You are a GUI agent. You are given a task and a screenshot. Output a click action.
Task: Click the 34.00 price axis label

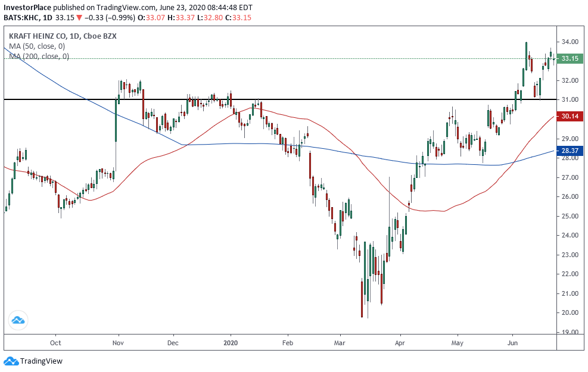570,42
